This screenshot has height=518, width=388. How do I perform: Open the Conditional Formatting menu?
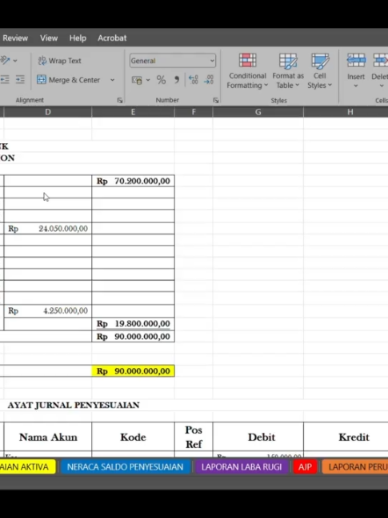pos(247,71)
